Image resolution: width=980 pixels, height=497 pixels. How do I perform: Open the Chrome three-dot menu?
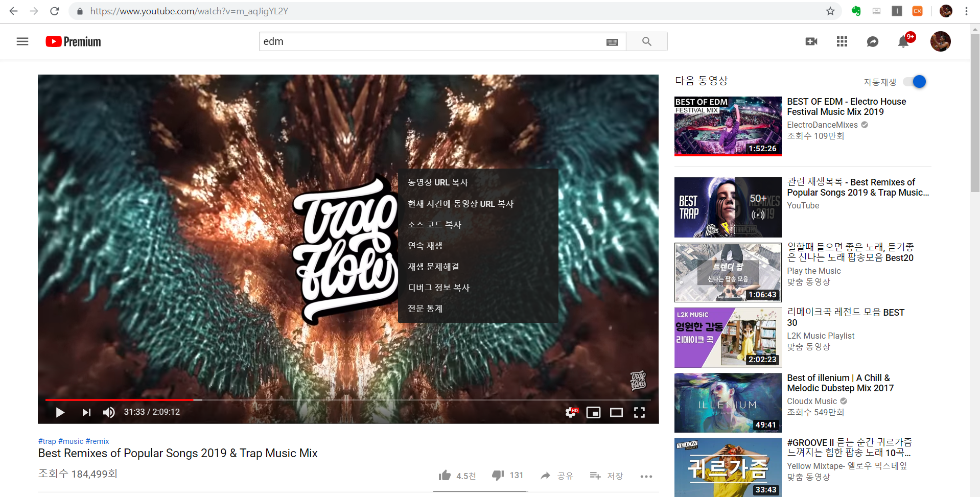click(x=966, y=11)
